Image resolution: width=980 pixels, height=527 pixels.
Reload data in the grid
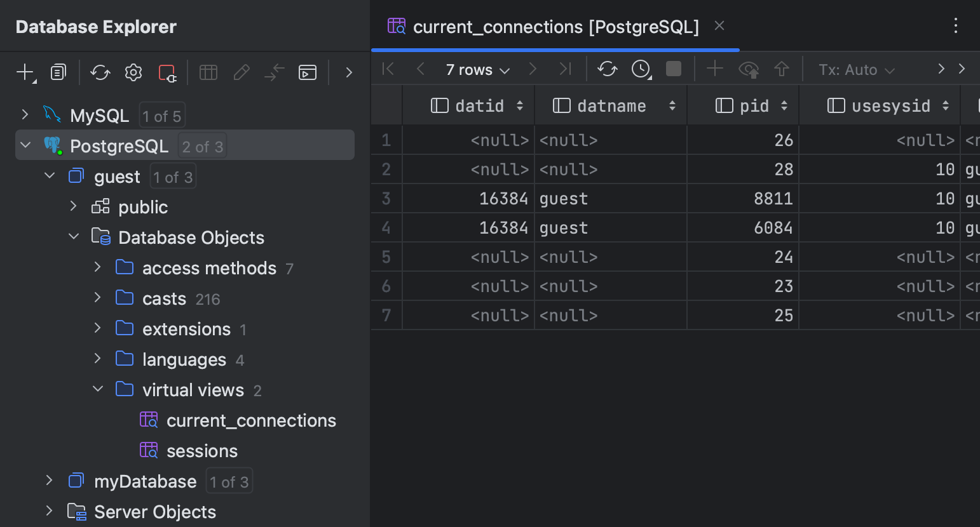point(607,69)
